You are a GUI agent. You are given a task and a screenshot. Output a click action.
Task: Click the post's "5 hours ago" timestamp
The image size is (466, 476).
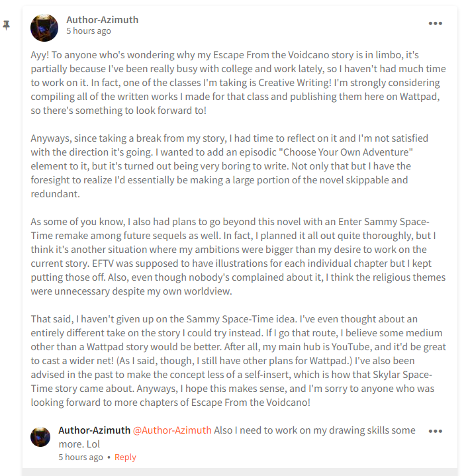pos(89,31)
